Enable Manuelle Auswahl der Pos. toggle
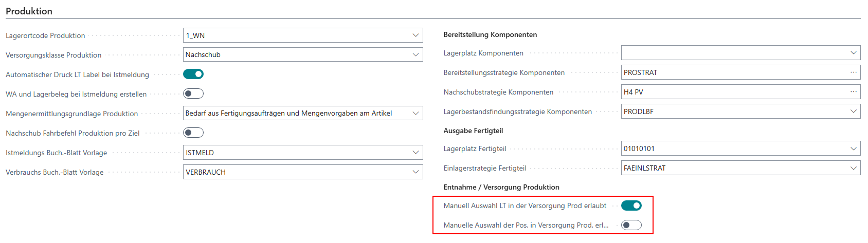The height and width of the screenshot is (243, 868). click(x=631, y=225)
